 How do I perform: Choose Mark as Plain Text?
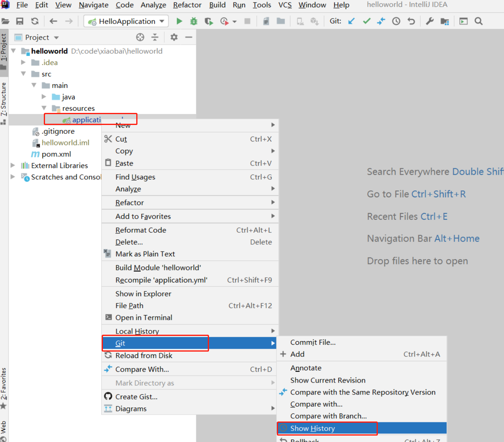190,254
